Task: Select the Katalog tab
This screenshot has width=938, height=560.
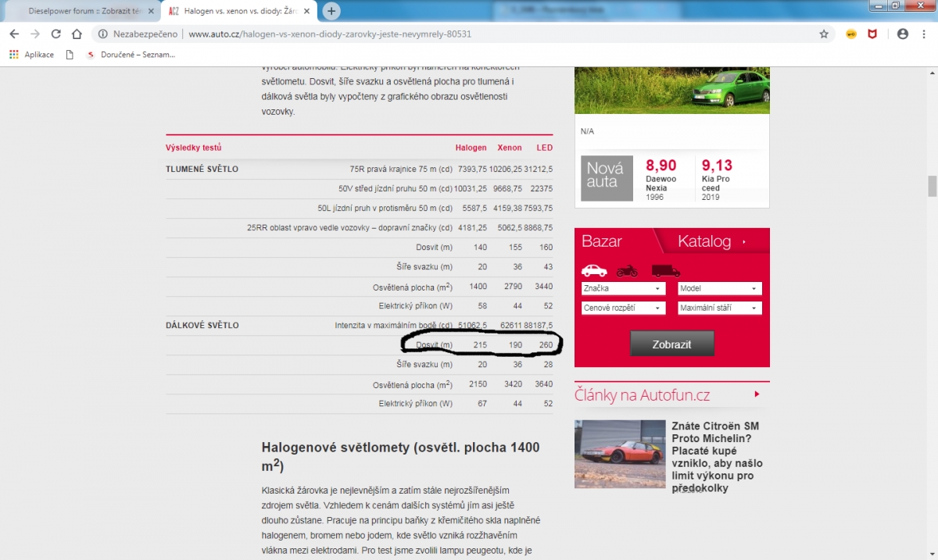Action: 704,241
